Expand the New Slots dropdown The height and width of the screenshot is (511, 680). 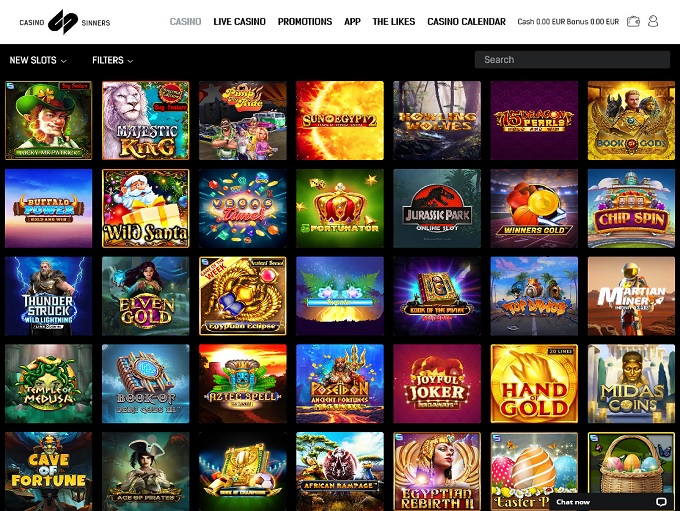click(x=38, y=60)
